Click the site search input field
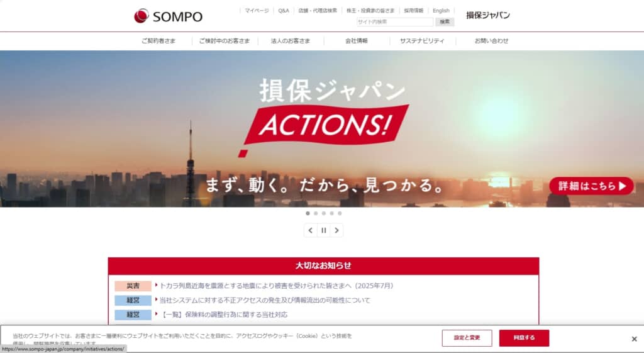 [x=395, y=22]
